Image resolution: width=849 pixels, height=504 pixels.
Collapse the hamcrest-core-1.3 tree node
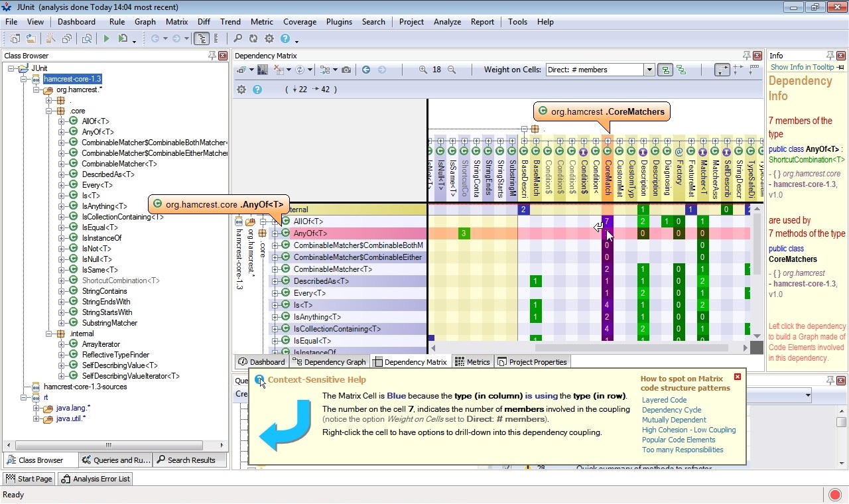25,79
